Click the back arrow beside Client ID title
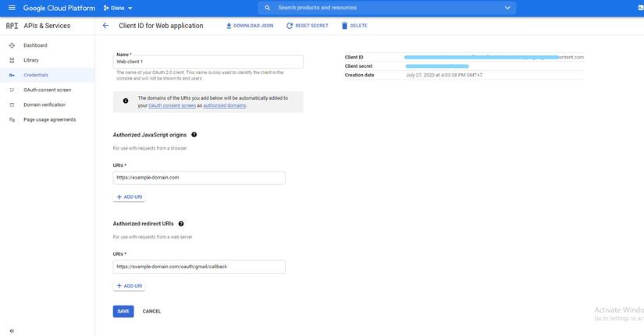The width and height of the screenshot is (644, 336). (x=105, y=26)
